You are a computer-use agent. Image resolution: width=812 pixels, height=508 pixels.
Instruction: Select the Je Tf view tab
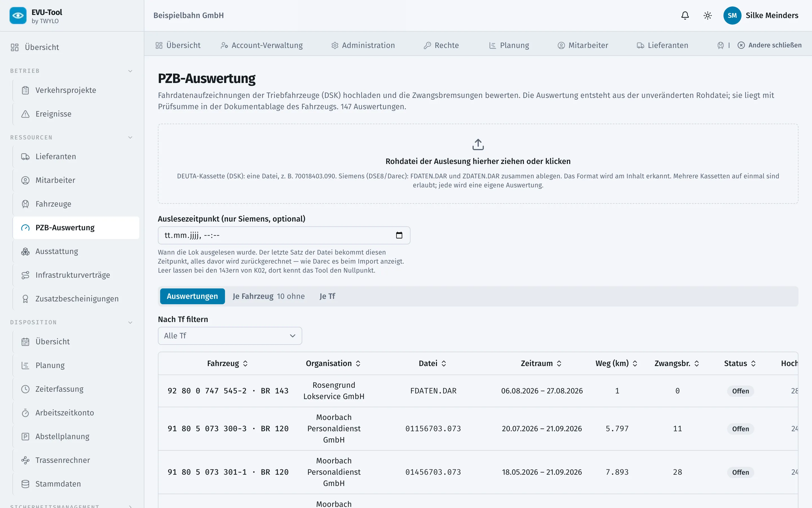point(327,296)
